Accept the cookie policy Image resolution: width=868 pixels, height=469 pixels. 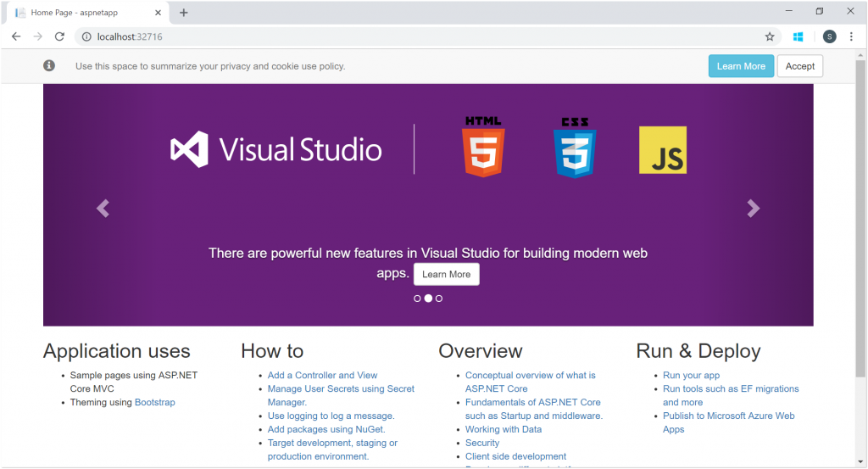point(800,66)
